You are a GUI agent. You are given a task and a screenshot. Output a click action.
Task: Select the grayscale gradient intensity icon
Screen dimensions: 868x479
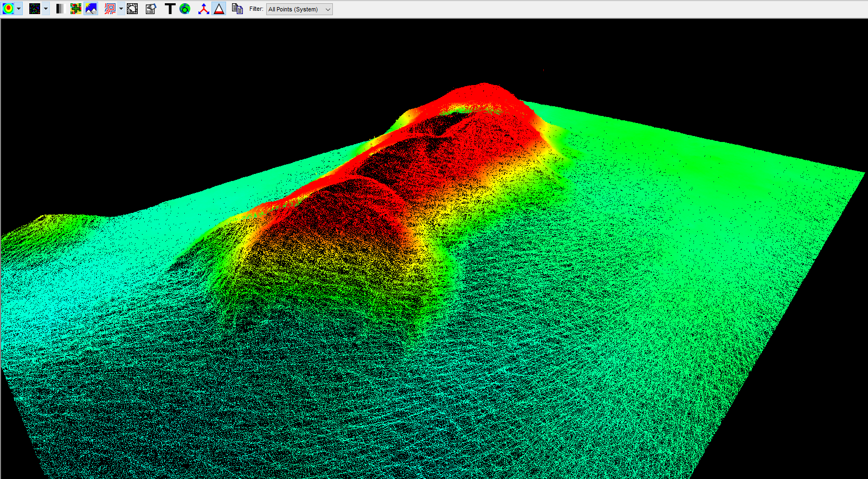click(60, 9)
